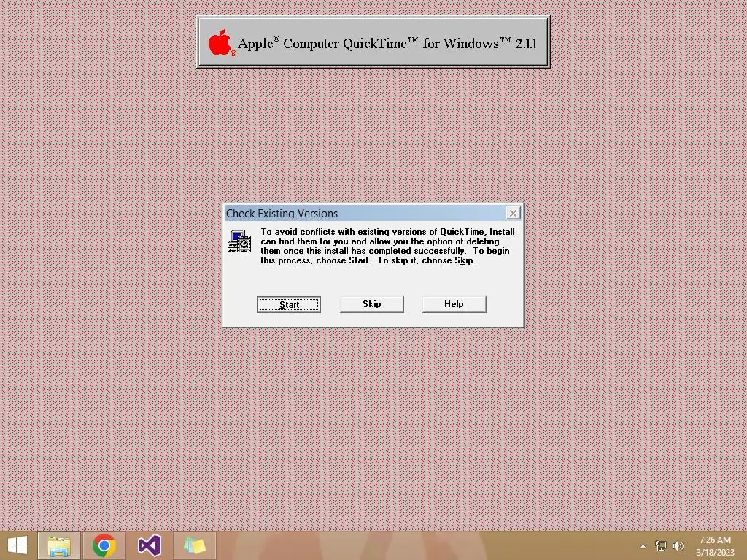Viewport: 747px width, 560px height.
Task: Show hidden system tray icons
Action: (643, 546)
